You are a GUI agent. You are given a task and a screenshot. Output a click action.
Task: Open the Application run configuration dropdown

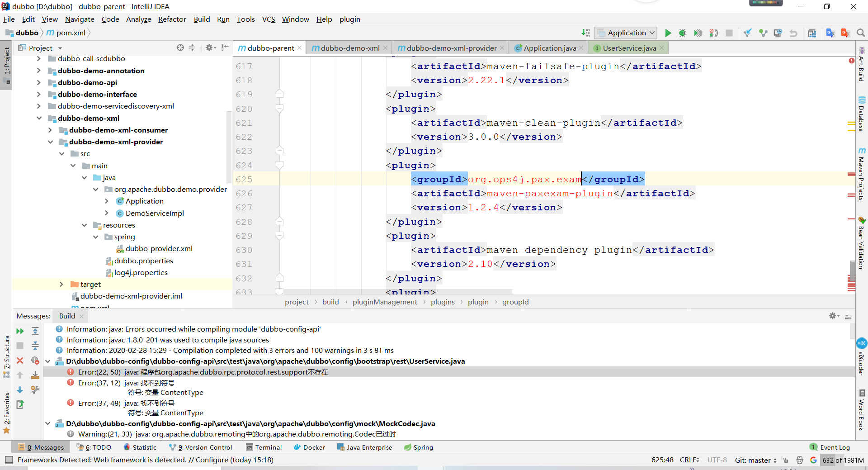(x=626, y=33)
